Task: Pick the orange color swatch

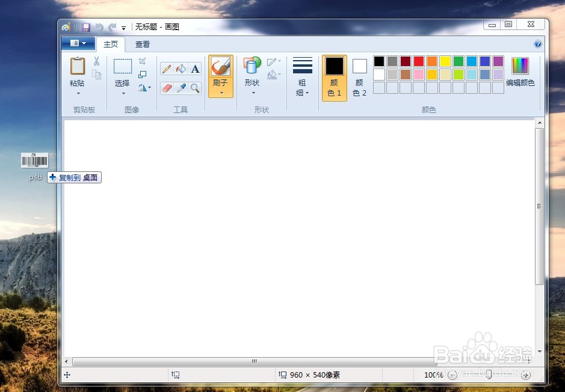Action: point(431,61)
